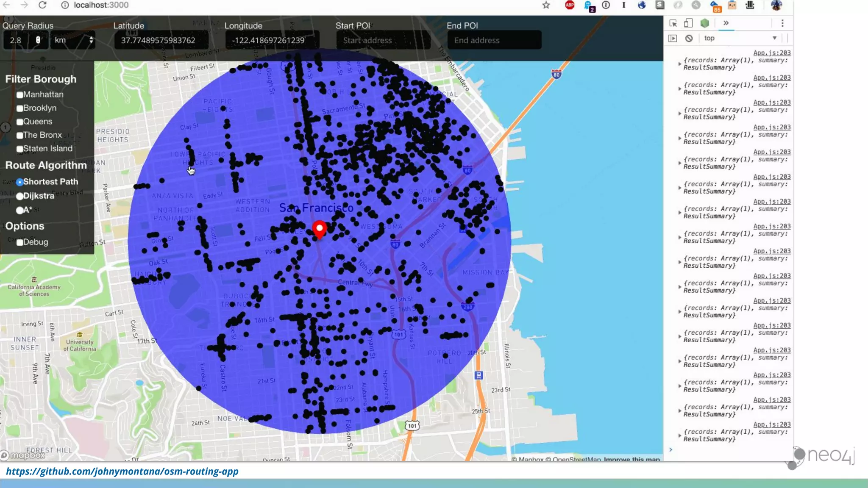Image resolution: width=868 pixels, height=488 pixels.
Task: Click the AdBlock Plus extension icon
Action: (570, 5)
